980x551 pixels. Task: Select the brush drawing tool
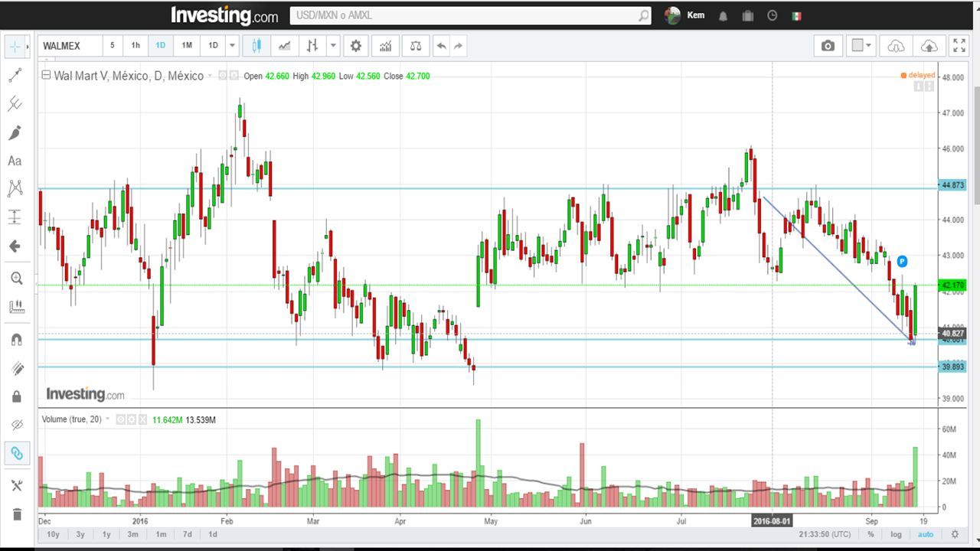click(15, 132)
